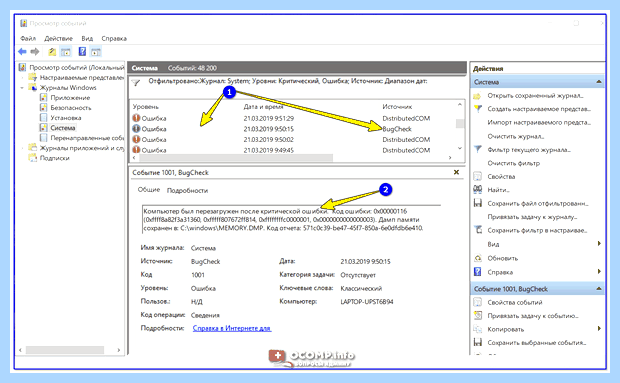The height and width of the screenshot is (383, 620).
Task: Click error icon of 9:51:29 event
Action: 136,118
